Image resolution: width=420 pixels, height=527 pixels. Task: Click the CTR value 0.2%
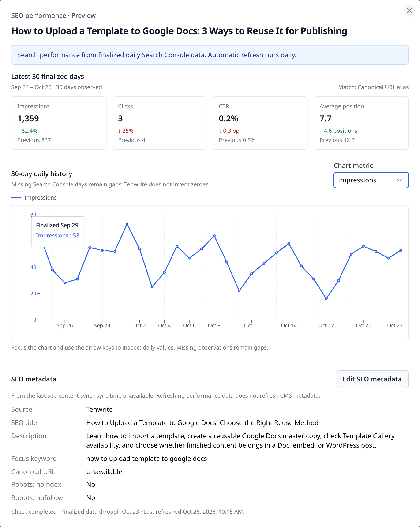click(228, 119)
